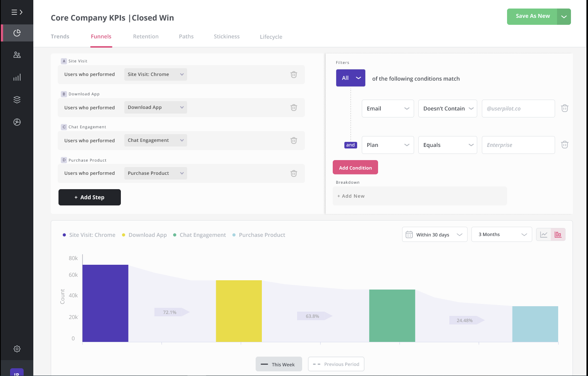Click the Add Condition button
This screenshot has width=588, height=376.
click(355, 167)
